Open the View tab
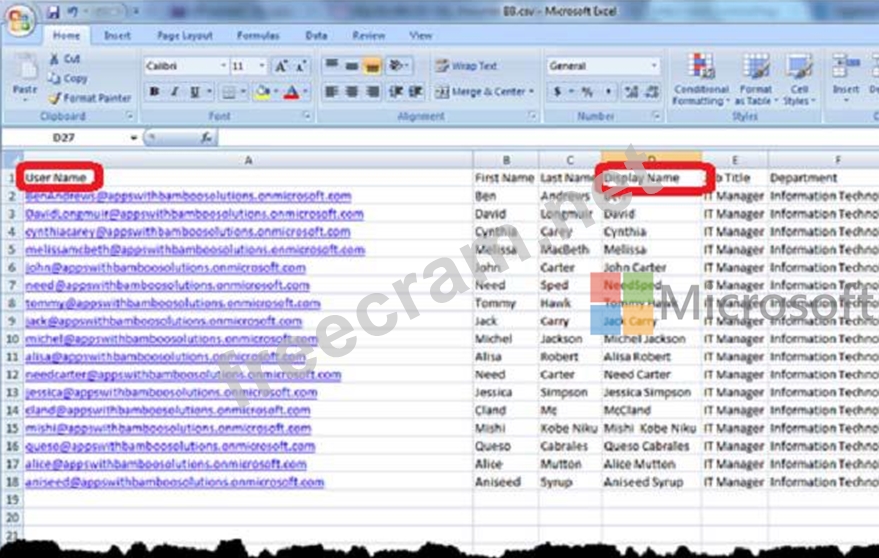This screenshot has height=558, width=879. (420, 35)
